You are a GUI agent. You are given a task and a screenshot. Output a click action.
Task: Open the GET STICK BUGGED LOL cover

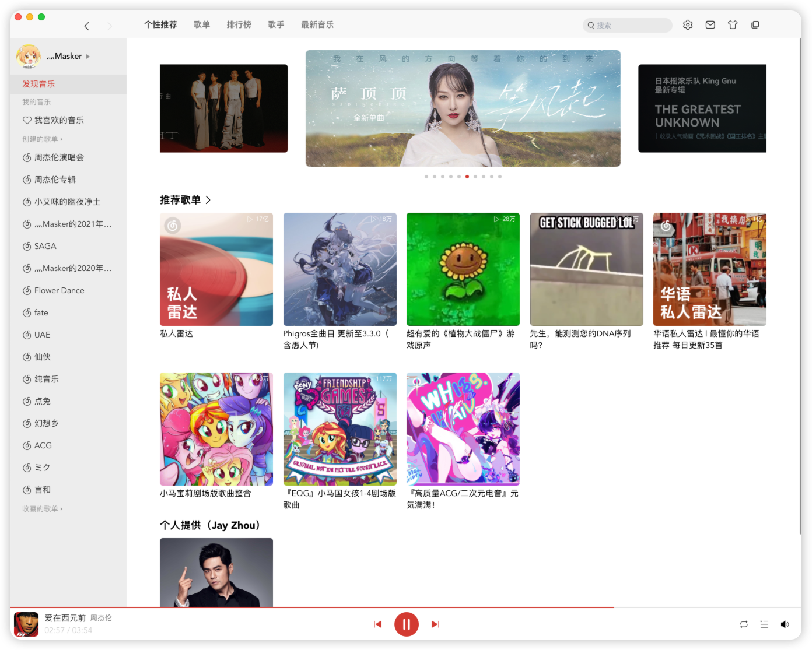coord(586,269)
